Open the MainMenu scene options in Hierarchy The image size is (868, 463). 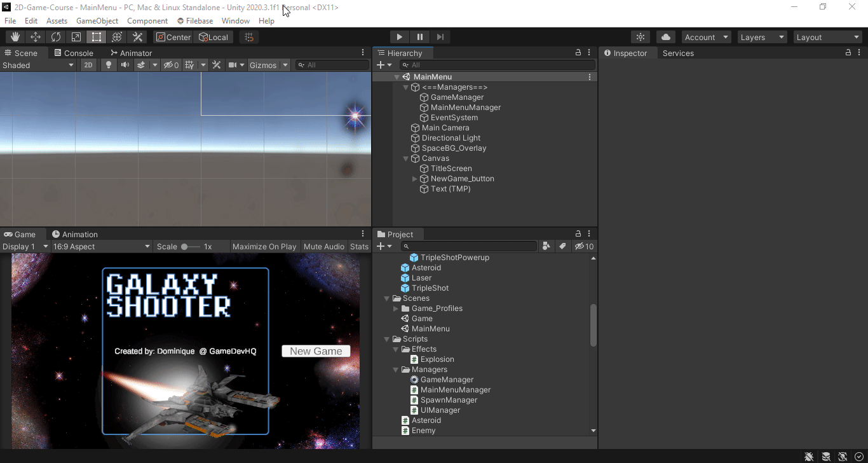[590, 77]
